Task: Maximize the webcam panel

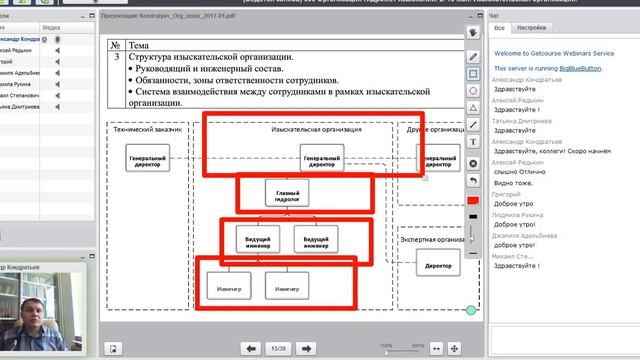Action: (92, 256)
